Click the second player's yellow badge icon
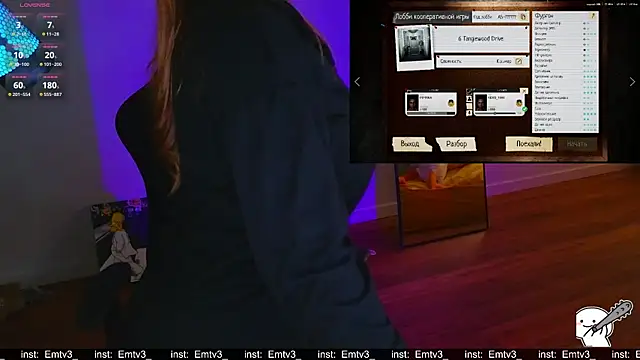Image resolution: width=640 pixels, height=360 pixels. point(519,103)
